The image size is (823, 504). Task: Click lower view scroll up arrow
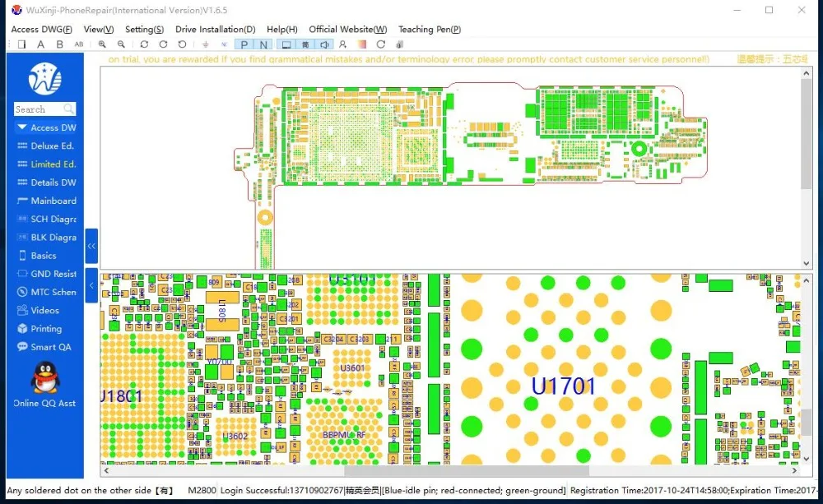tap(807, 280)
